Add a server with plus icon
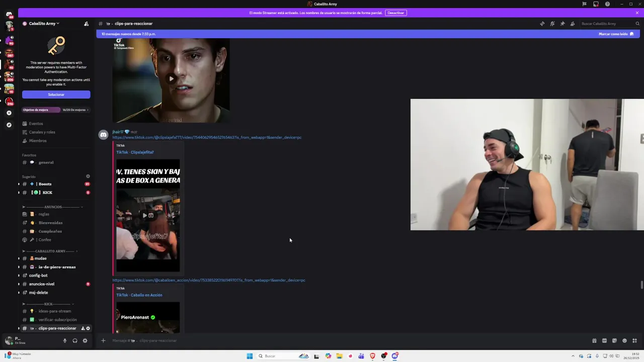Image resolution: width=644 pixels, height=362 pixels. coord(9,113)
